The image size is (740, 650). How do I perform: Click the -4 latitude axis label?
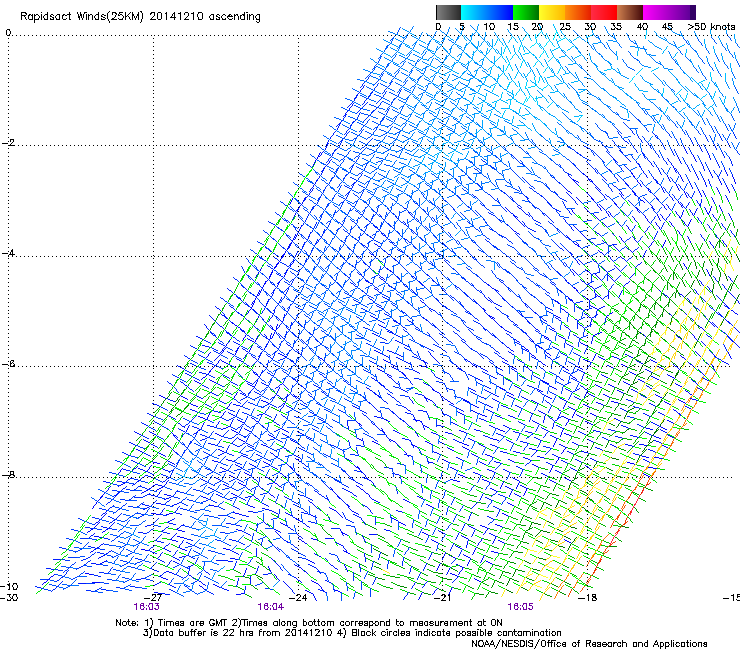pos(8,253)
